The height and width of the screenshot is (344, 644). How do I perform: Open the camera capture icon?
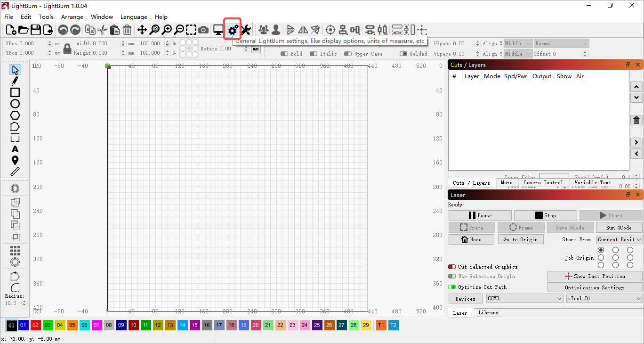point(203,30)
